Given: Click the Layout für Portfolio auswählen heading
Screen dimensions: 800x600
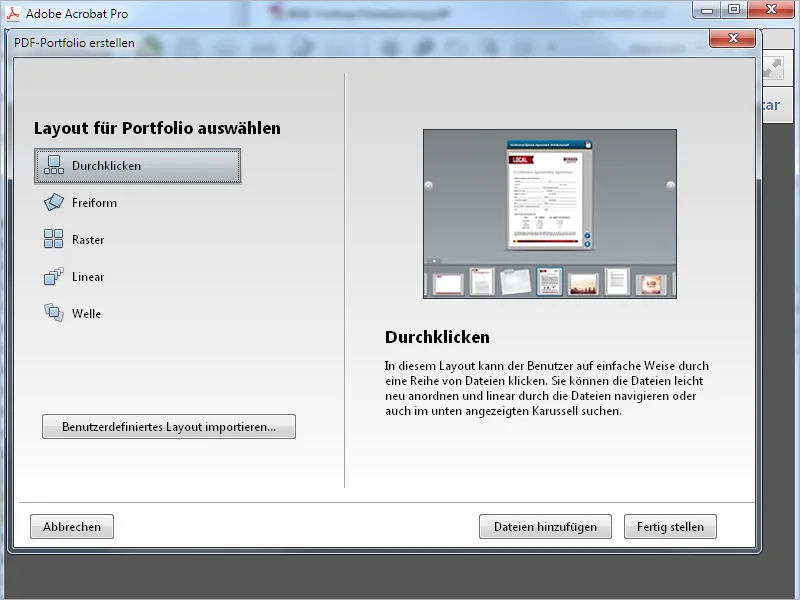Looking at the screenshot, I should pyautogui.click(x=157, y=128).
